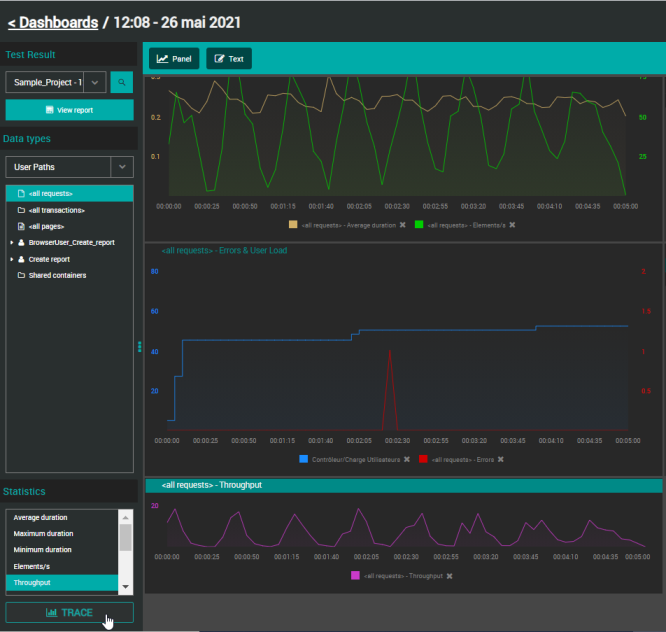
Task: Add a new Panel to dashboard
Action: (174, 59)
